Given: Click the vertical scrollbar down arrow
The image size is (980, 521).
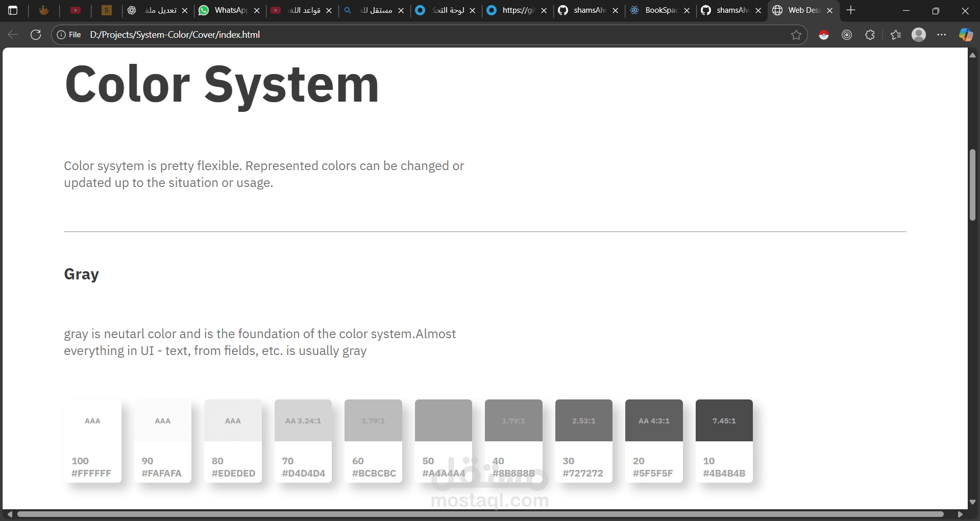Looking at the screenshot, I should click(x=972, y=502).
